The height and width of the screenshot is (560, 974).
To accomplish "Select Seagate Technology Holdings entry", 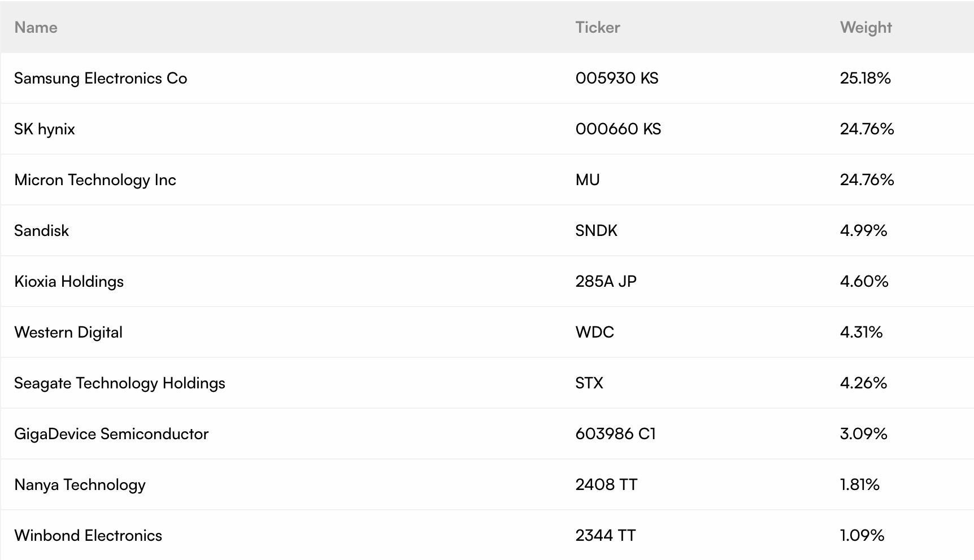I will 120,383.
